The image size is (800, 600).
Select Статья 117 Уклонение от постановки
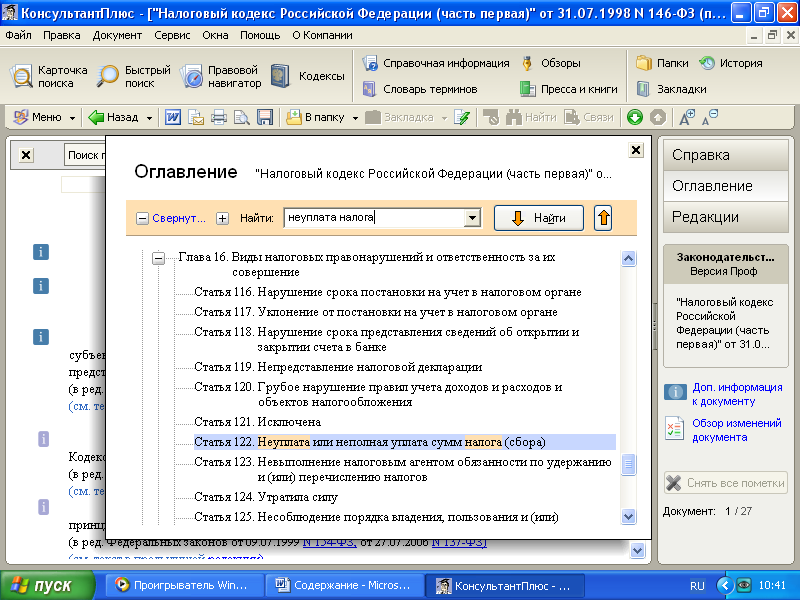click(x=376, y=312)
